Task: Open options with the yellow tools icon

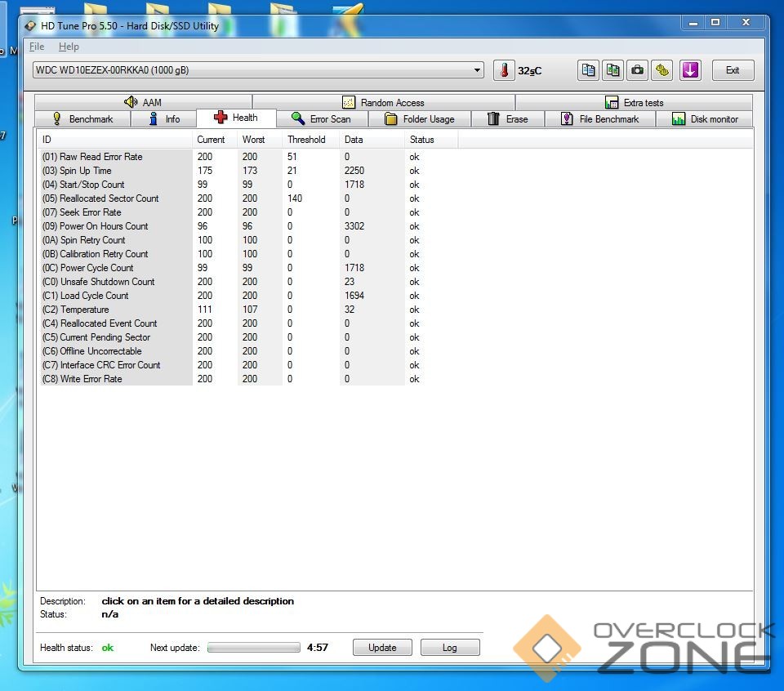Action: point(661,70)
